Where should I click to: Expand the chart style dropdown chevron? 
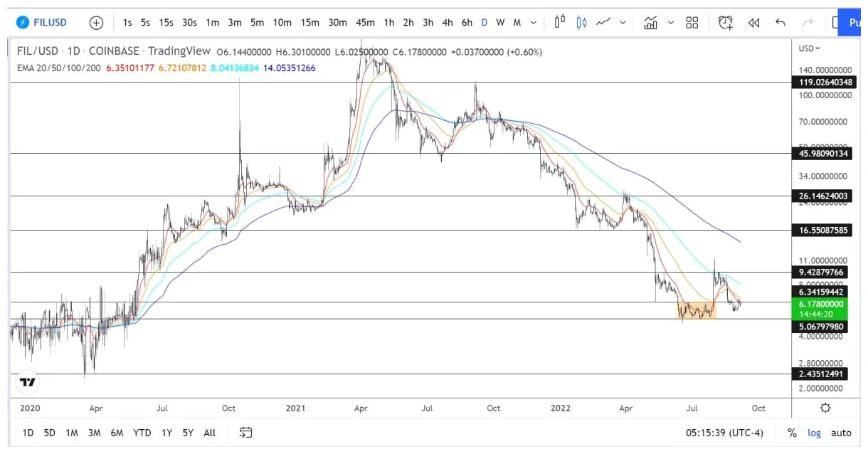[623, 22]
